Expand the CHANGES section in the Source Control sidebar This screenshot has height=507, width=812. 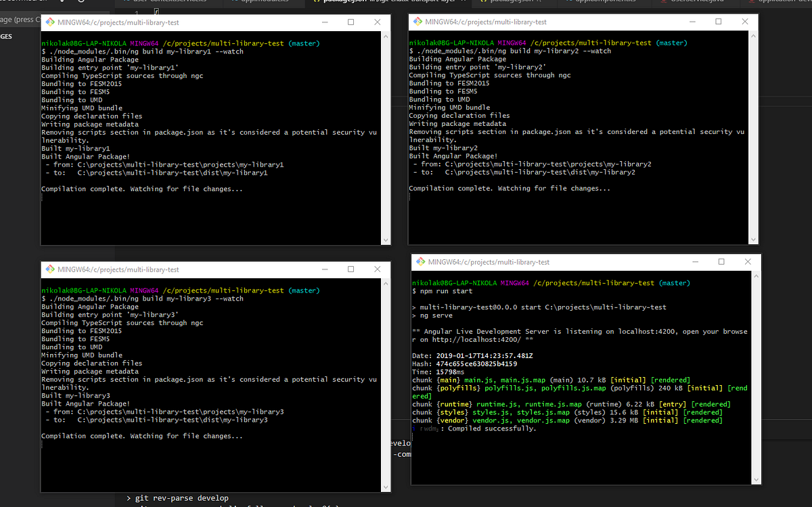click(7, 36)
